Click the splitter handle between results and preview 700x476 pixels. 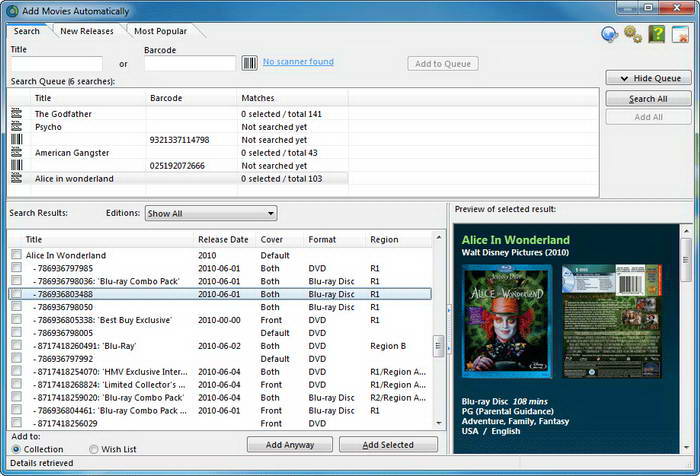click(449, 328)
